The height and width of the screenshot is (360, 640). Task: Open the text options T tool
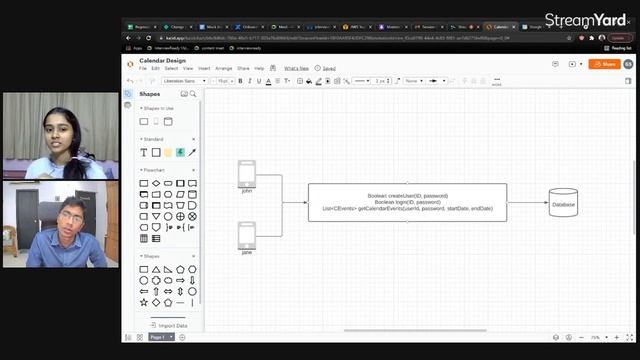pyautogui.click(x=287, y=81)
